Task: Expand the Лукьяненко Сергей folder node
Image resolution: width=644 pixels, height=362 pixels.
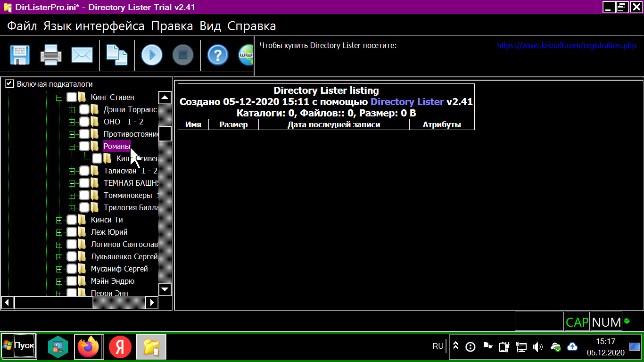Action: (59, 257)
